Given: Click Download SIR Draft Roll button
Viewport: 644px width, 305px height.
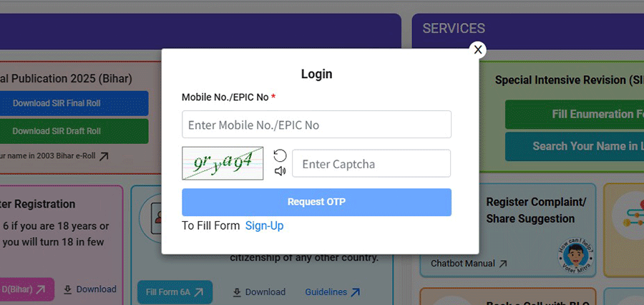Looking at the screenshot, I should point(74,131).
